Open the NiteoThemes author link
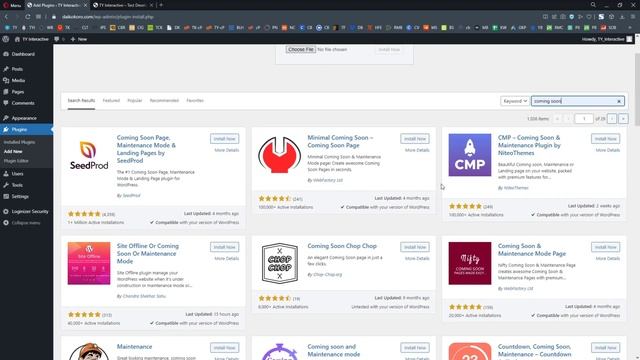Screen dimensions: 640x360 click(x=516, y=188)
